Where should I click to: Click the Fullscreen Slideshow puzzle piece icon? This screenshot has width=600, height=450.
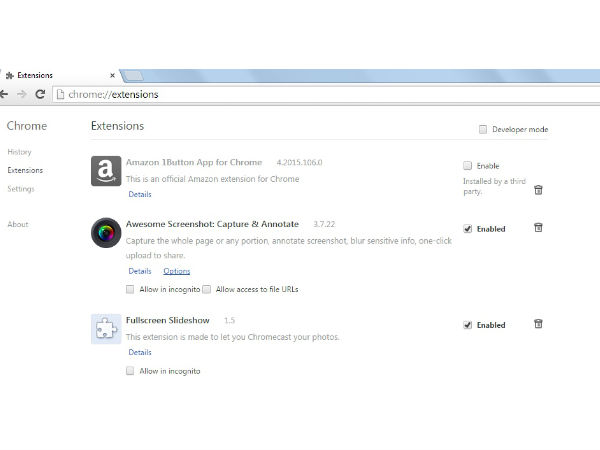click(106, 328)
